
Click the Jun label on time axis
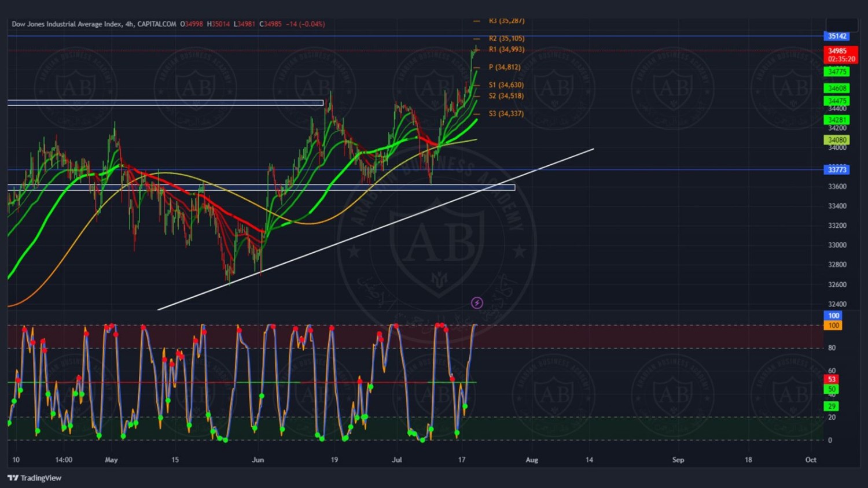point(258,460)
